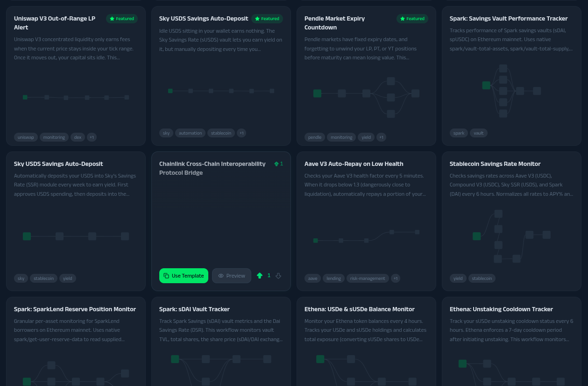Open Spark: SparkLend Reserve Position Monitor

(x=76, y=342)
